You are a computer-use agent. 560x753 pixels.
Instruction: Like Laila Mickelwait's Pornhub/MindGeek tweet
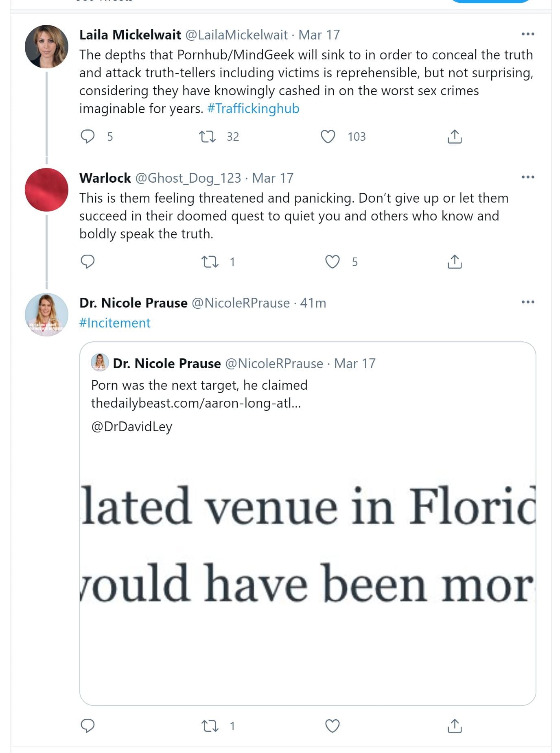tap(328, 136)
